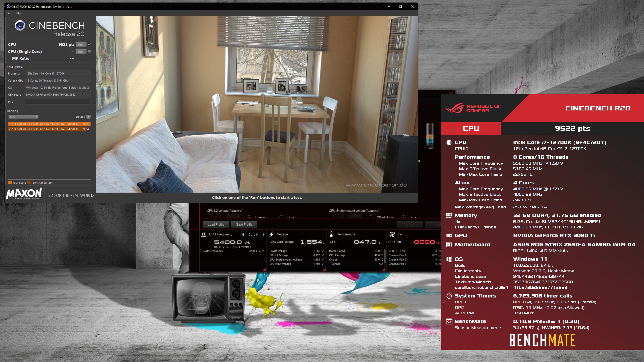Expand Temperature panel via red corner triangle

click(384, 269)
